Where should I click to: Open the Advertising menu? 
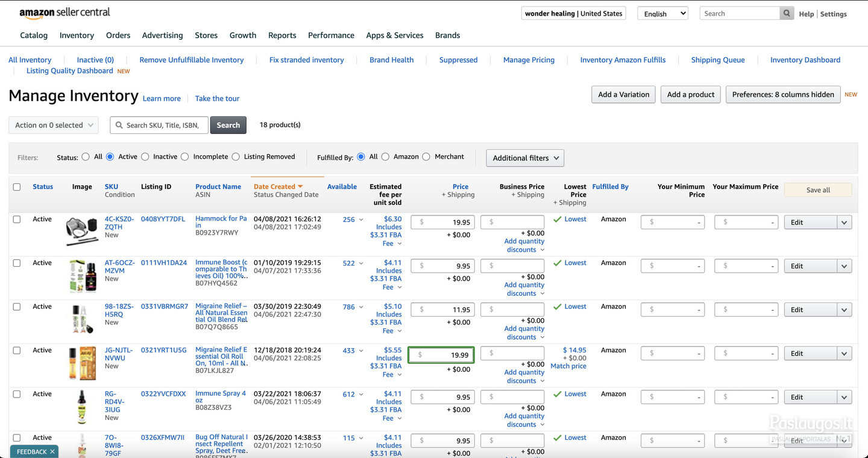(x=162, y=35)
